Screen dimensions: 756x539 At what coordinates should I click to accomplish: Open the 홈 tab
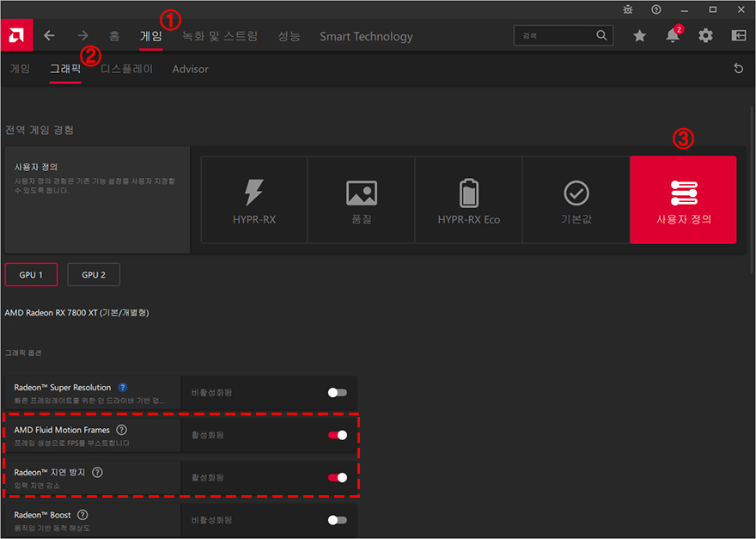114,36
